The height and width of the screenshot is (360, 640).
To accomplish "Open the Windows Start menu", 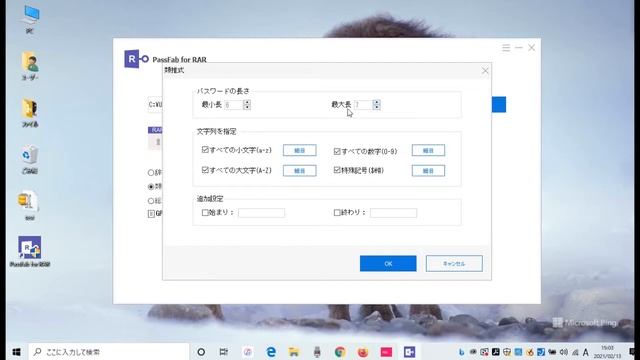I will [x=16, y=351].
